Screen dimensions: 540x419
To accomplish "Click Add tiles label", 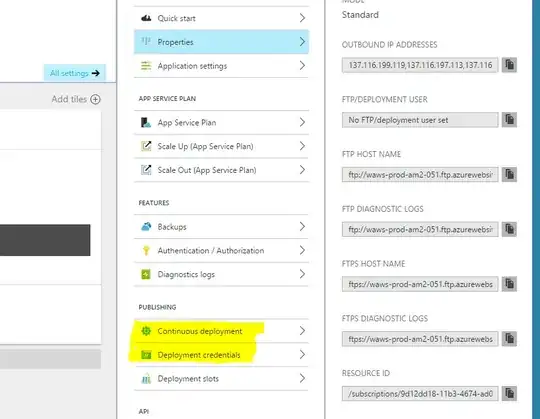I will click(x=69, y=99).
